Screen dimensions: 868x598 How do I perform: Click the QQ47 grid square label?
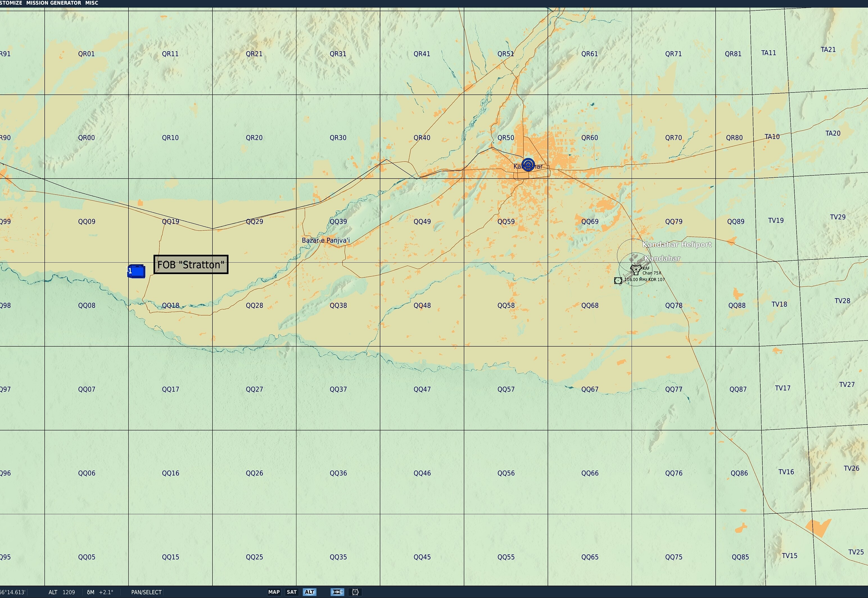(x=422, y=389)
